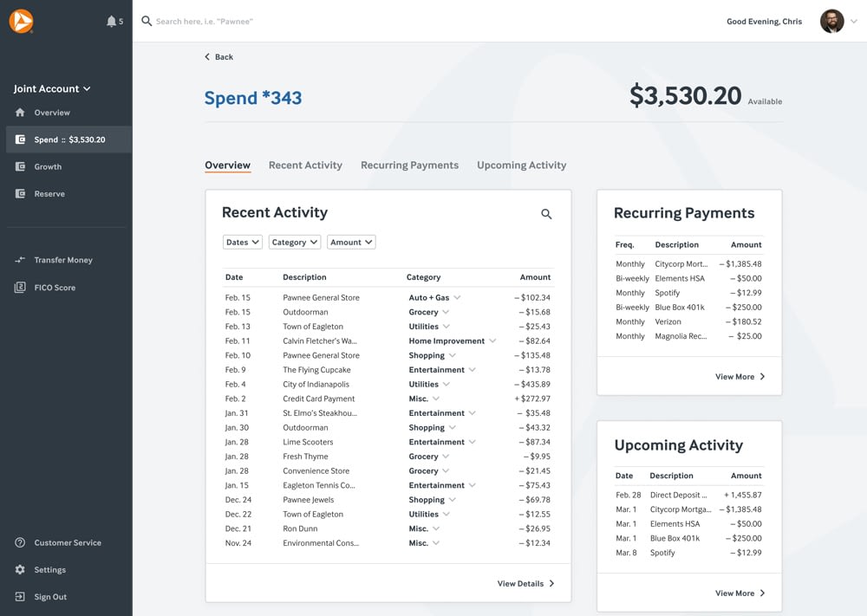Click the $3,530.20 available balance

[685, 95]
